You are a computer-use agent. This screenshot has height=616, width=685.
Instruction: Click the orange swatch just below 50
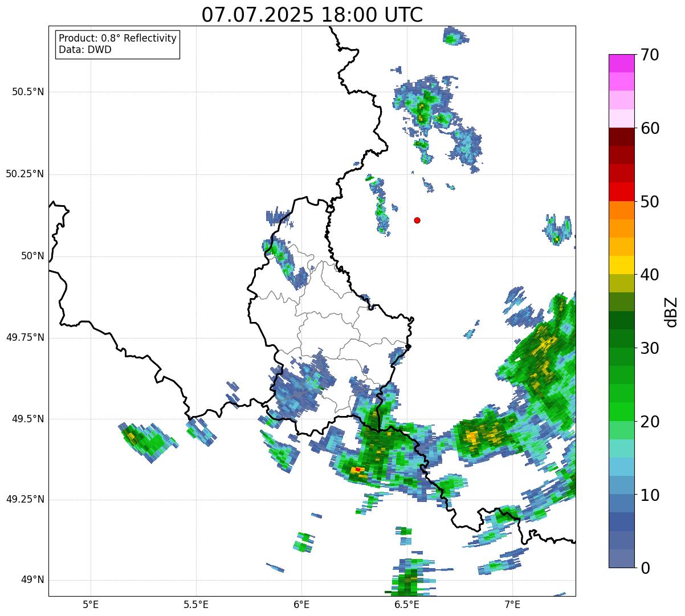click(621, 210)
